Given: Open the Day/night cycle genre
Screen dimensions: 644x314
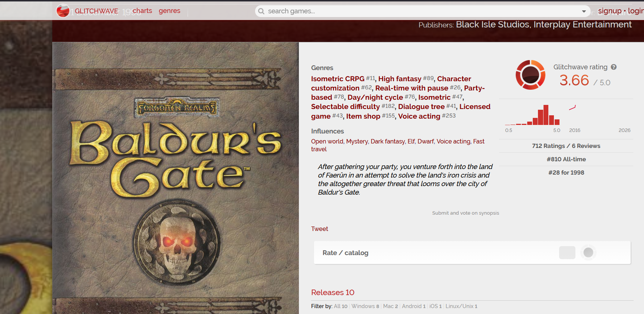Looking at the screenshot, I should 375,97.
